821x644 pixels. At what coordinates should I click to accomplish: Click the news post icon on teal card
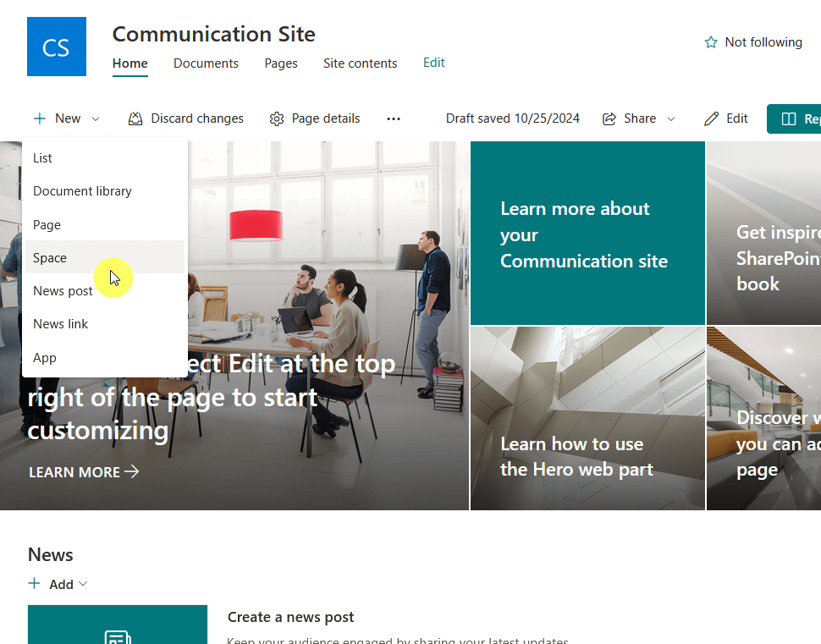point(118,637)
